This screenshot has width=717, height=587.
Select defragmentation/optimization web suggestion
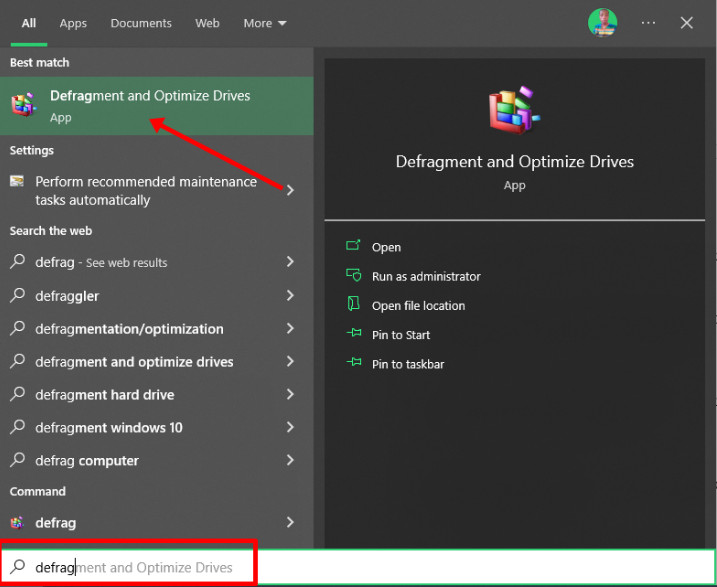pyautogui.click(x=129, y=329)
